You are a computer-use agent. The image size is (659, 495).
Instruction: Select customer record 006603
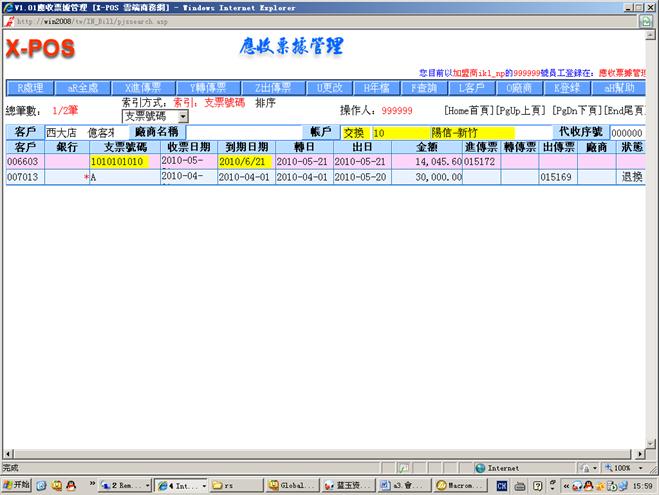[22, 161]
